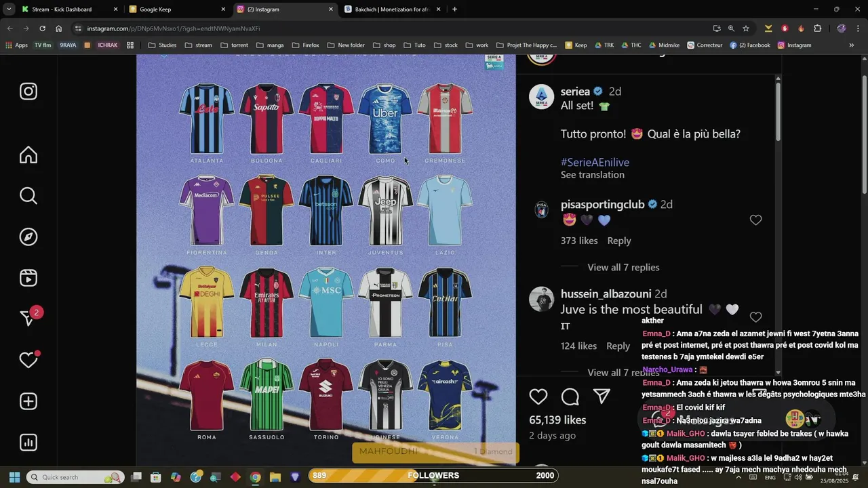Open the Keep bookmark
Viewport: 868px width, 488px height.
[x=575, y=45]
